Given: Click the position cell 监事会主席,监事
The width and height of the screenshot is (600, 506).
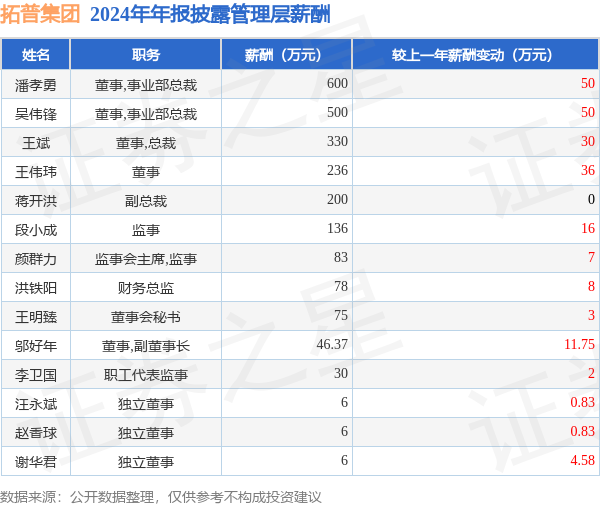Looking at the screenshot, I should click(146, 259).
